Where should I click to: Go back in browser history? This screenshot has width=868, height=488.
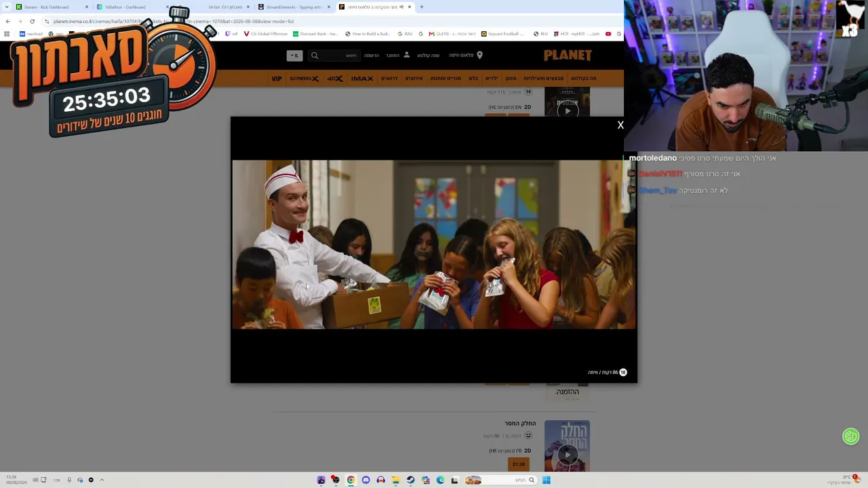tap(7, 21)
